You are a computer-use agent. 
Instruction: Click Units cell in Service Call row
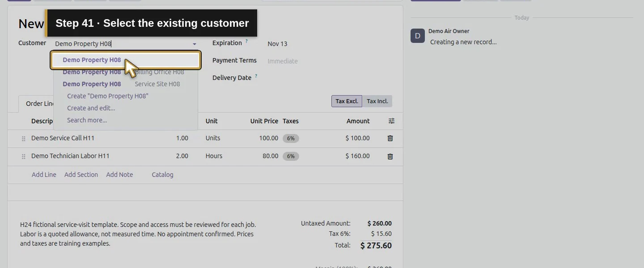click(213, 138)
